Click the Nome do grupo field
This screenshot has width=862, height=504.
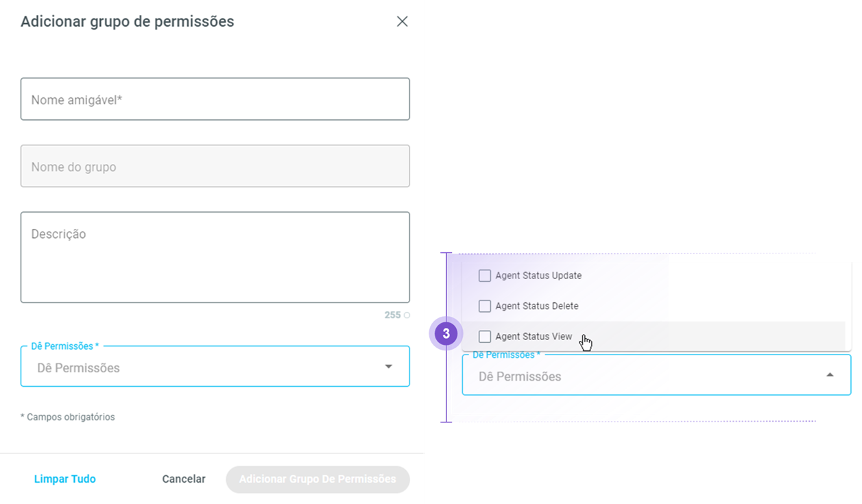coord(215,167)
